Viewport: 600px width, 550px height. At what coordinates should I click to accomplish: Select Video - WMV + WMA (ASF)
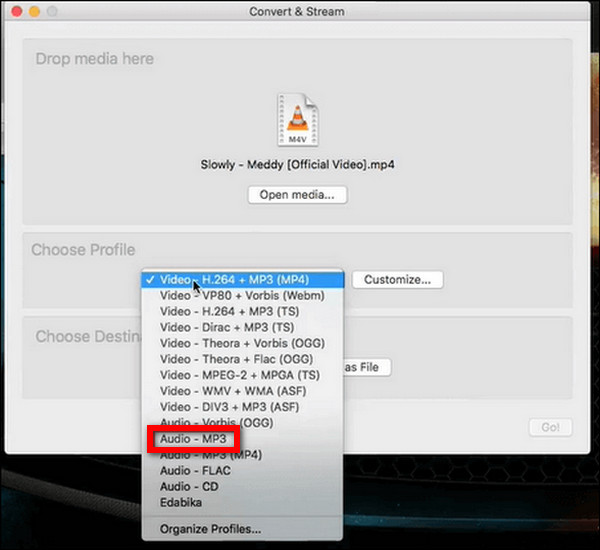(x=243, y=391)
